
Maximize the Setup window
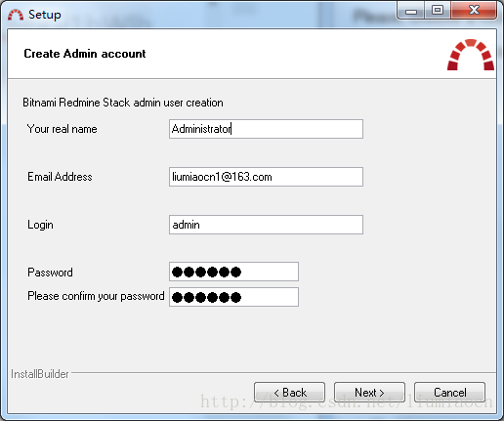click(438, 11)
